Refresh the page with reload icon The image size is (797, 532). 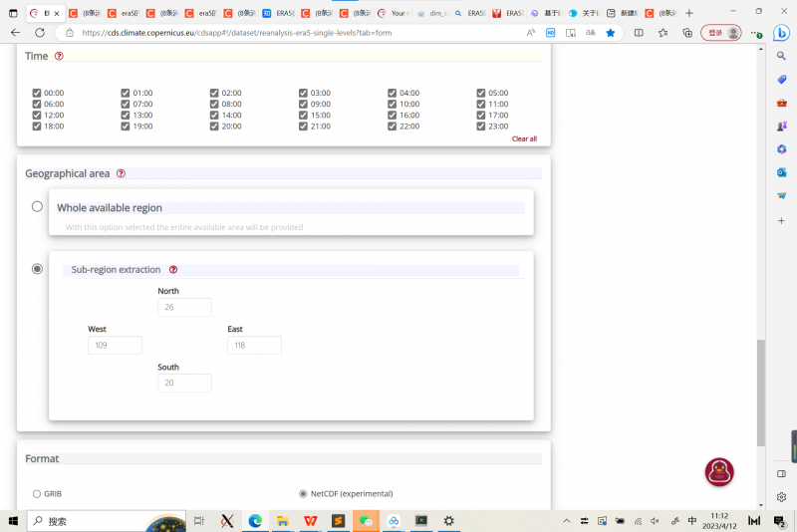click(42, 32)
